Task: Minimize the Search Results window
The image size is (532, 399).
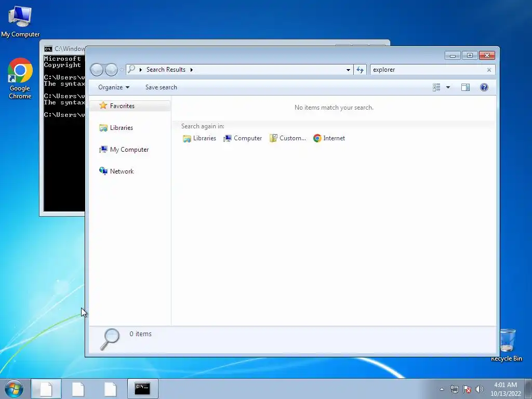Action: click(453, 55)
